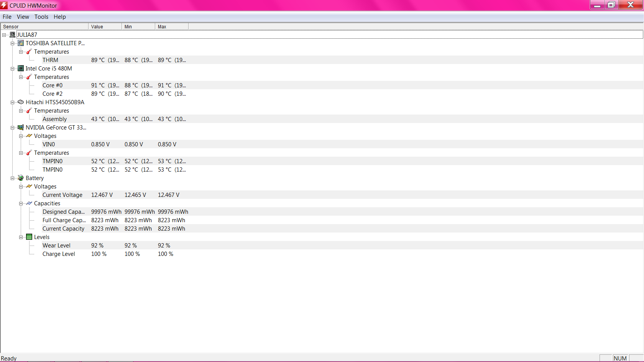Collapse the TOSHIBA SATELLITE node
This screenshot has height=362, width=644.
click(12, 43)
